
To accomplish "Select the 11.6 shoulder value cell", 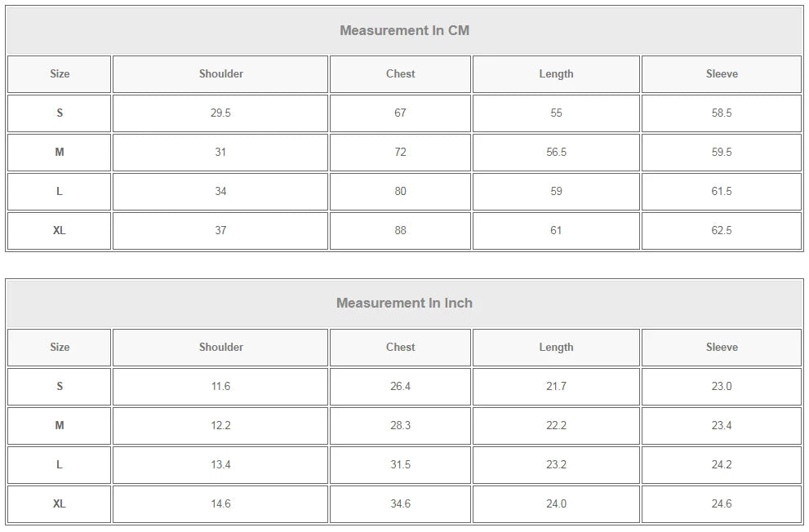I will point(220,387).
